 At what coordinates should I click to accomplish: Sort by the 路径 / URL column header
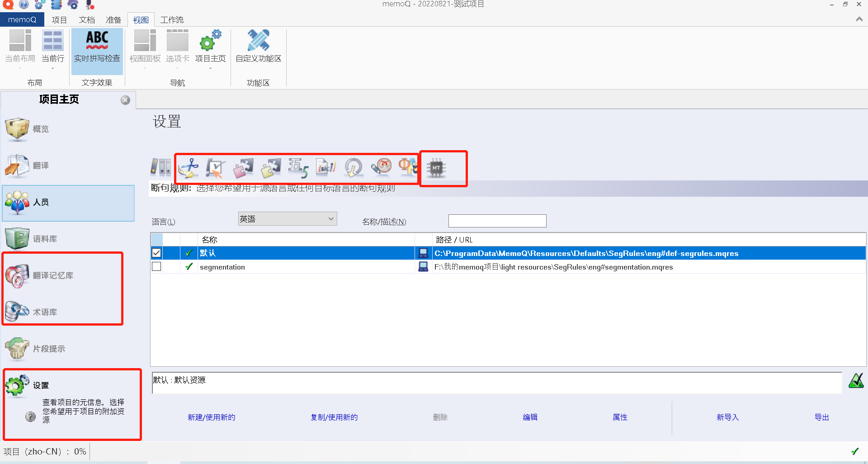click(649, 240)
